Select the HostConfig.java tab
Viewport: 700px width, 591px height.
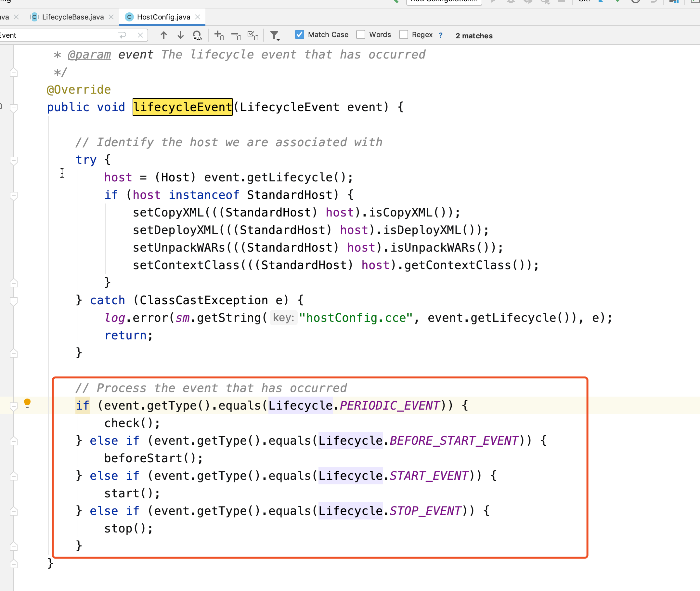pyautogui.click(x=163, y=17)
